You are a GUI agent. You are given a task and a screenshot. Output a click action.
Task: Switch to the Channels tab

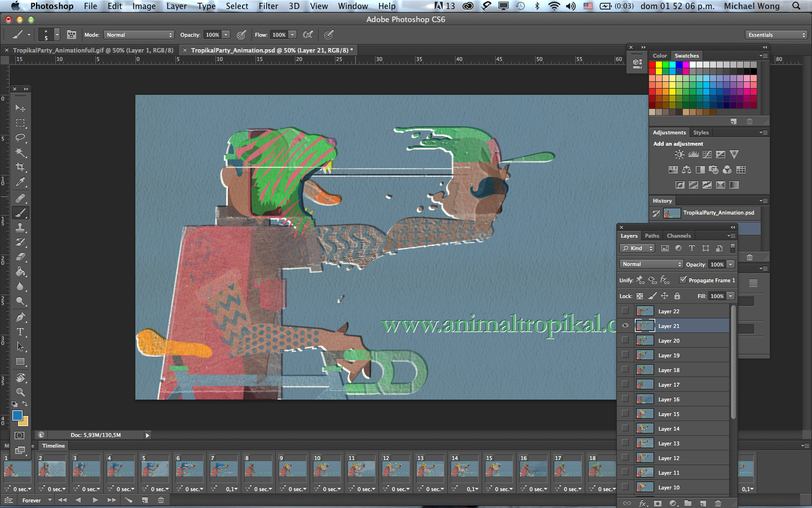click(x=678, y=236)
